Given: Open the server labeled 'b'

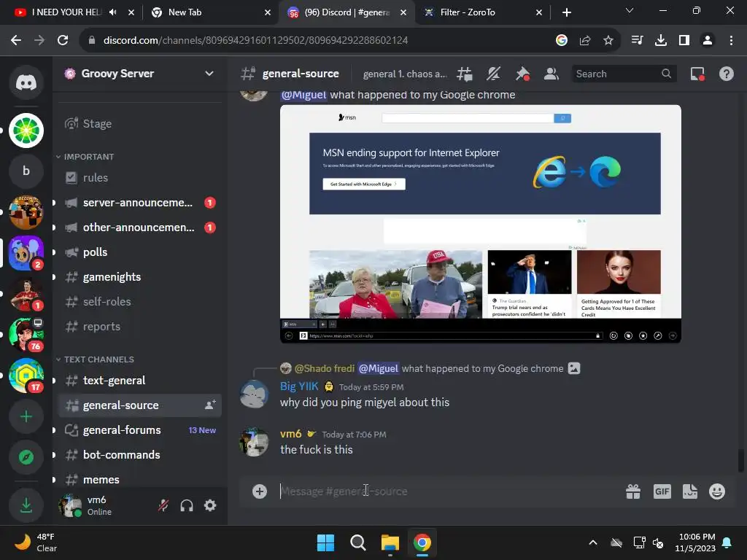Looking at the screenshot, I should [26, 171].
